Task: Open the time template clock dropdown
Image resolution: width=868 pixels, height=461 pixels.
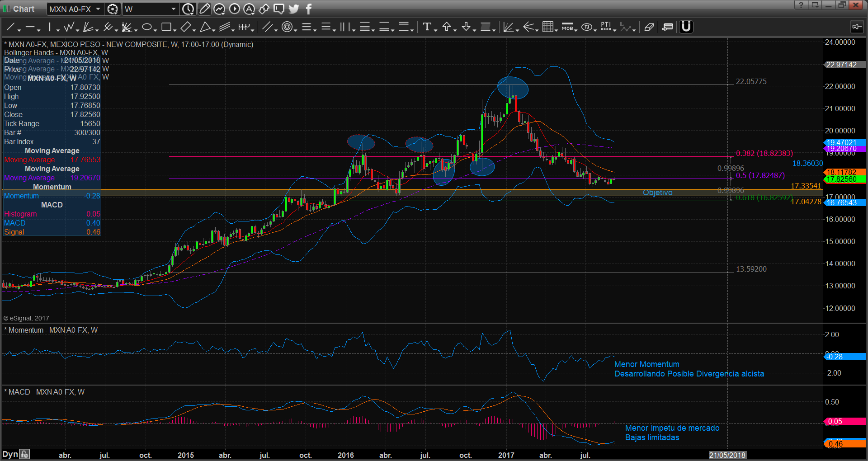Action: (188, 9)
